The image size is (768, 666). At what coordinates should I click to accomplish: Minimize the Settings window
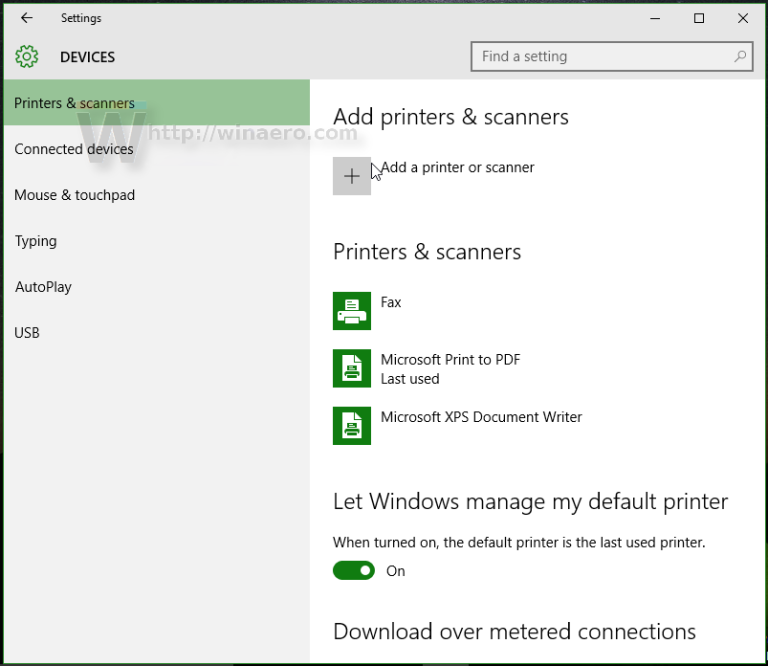655,18
